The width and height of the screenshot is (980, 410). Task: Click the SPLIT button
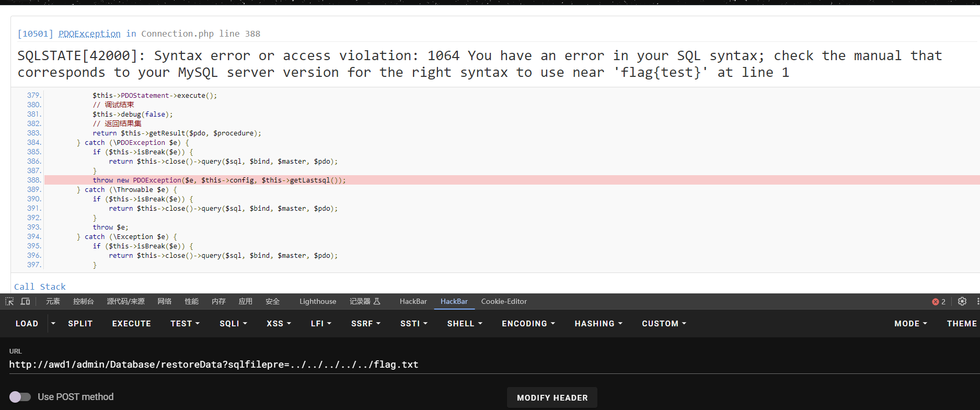(x=80, y=324)
